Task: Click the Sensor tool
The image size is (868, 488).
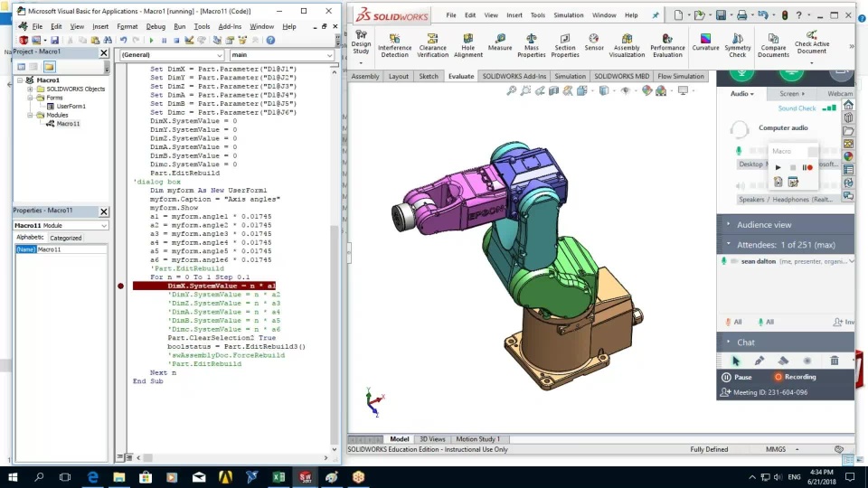Action: point(593,42)
